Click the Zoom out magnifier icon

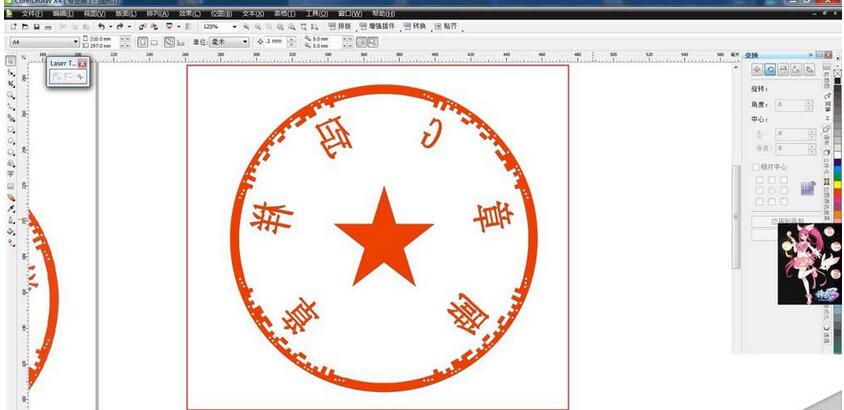coord(258,26)
